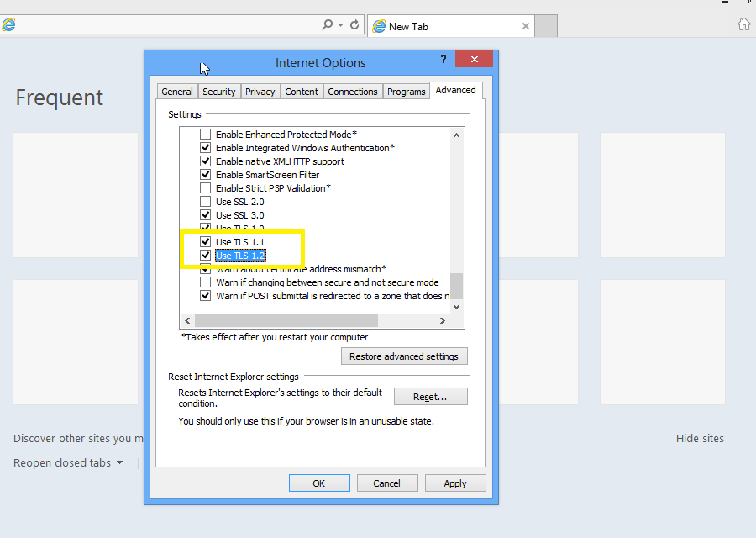Enable Enhanced Protected Mode checkbox
Screen dimensions: 756x538
206,134
